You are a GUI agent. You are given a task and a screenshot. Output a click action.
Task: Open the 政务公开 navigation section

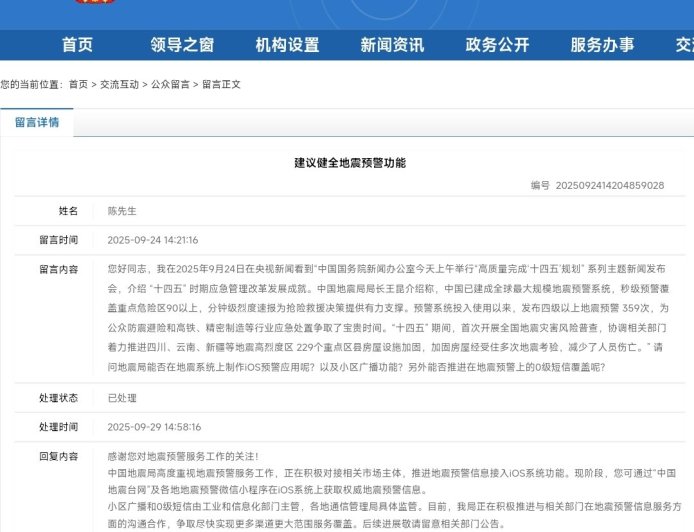click(497, 45)
